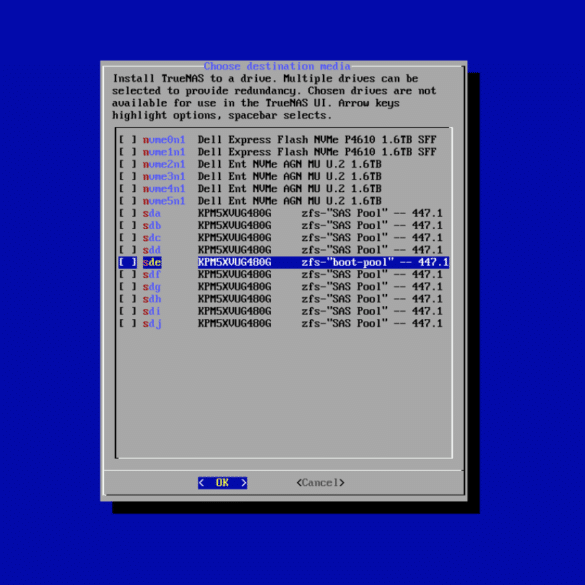Select the sdc device name
The height and width of the screenshot is (585, 585).
point(152,238)
